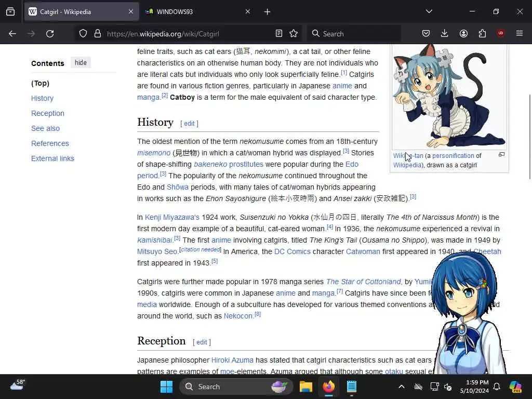This screenshot has width=532, height=399.
Task: Jump to (Top) in contents
Action: coord(41,83)
